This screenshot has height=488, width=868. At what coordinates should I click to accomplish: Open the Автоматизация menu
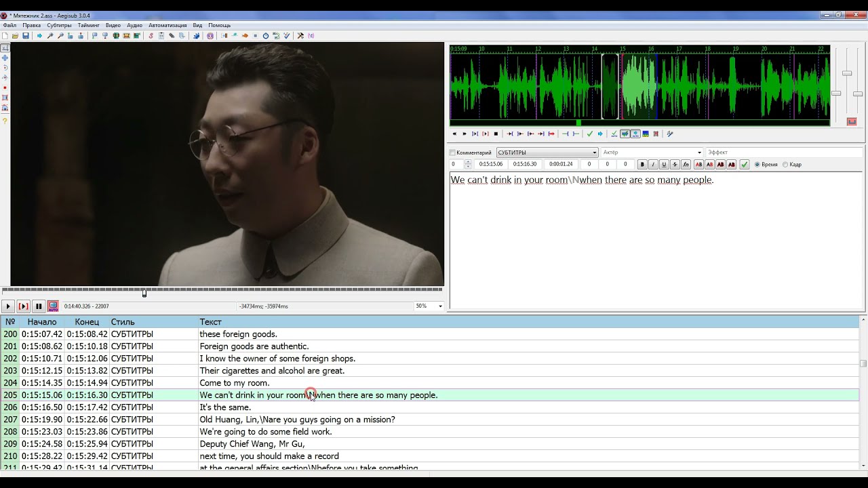[x=167, y=25]
